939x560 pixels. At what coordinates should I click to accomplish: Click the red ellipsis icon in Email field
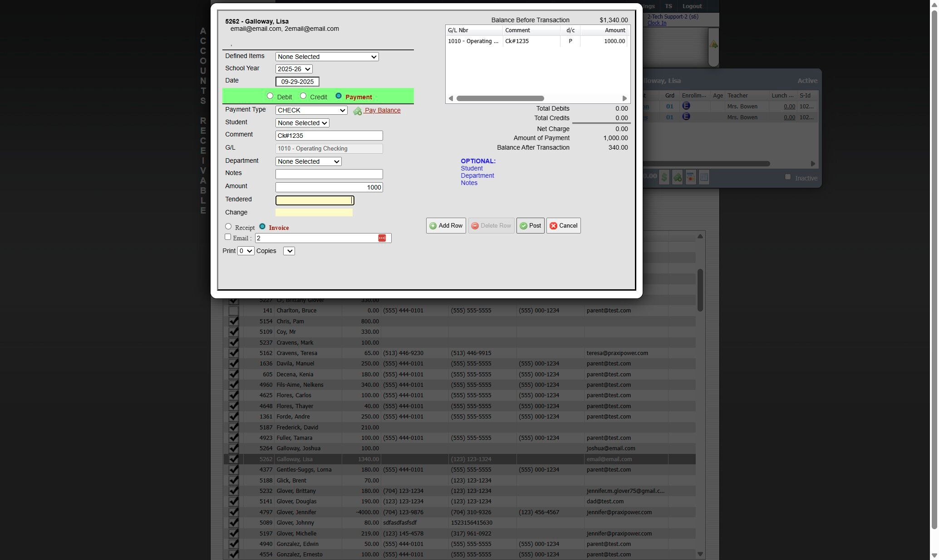(x=382, y=238)
